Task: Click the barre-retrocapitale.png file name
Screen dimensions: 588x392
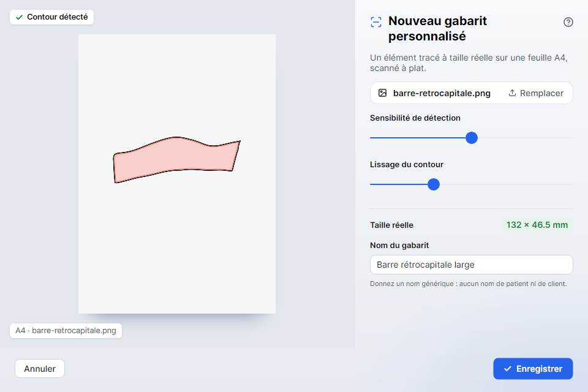Action: point(442,93)
